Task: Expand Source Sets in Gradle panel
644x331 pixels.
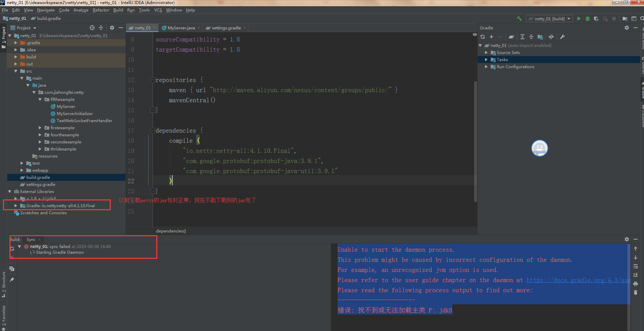Action: (x=486, y=53)
